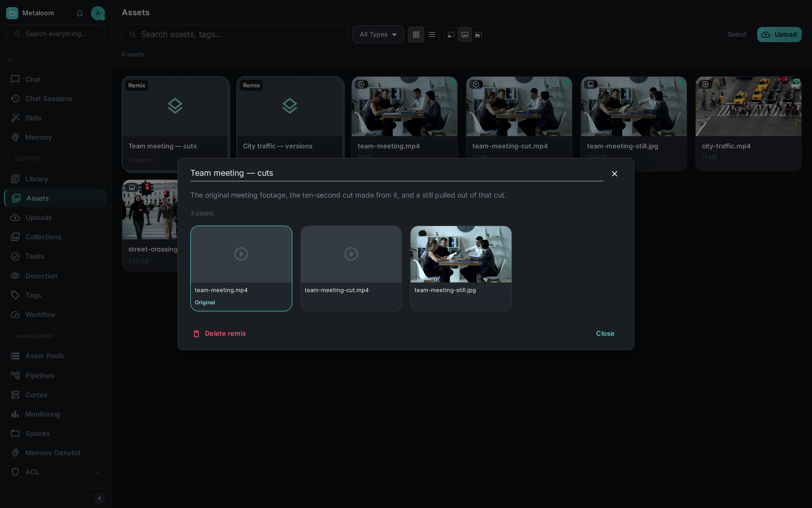Switch to list view
812x508 pixels.
432,35
